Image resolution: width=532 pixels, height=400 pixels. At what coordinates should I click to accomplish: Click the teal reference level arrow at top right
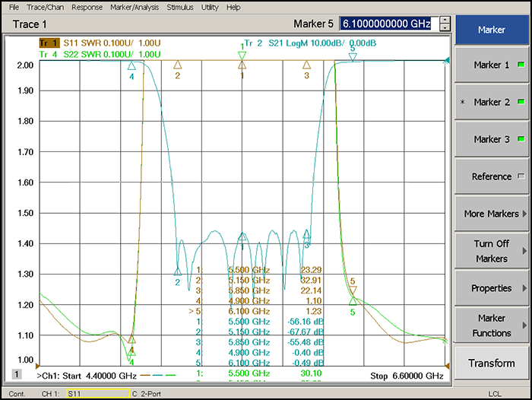447,61
